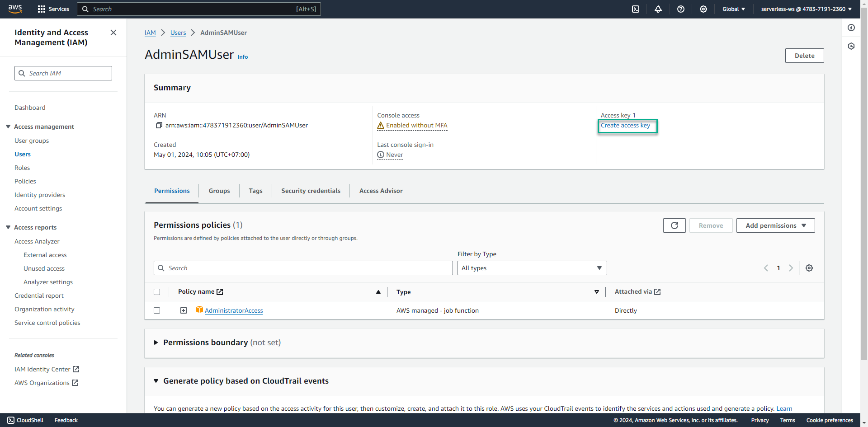The height and width of the screenshot is (427, 868).
Task: Open Dashboard in the sidebar
Action: [x=30, y=108]
